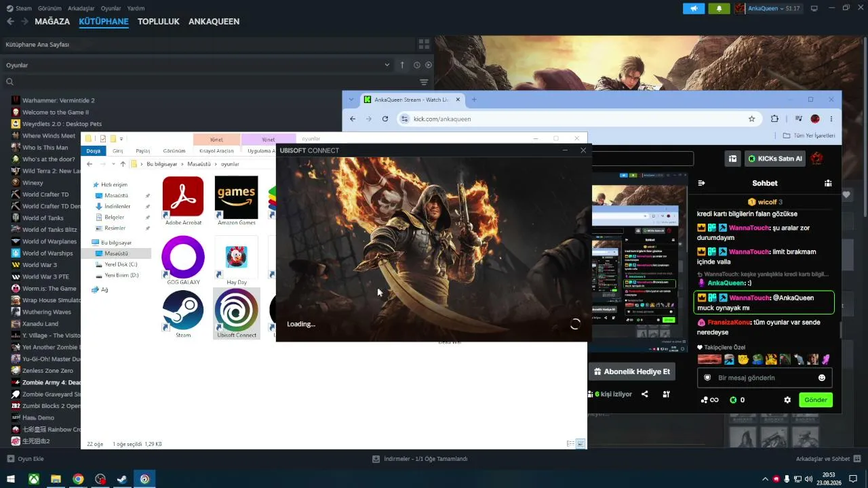Screen dimensions: 868x488
Task: Open Tüm Yer İşaretleri bookmarks folder
Action: [x=809, y=136]
